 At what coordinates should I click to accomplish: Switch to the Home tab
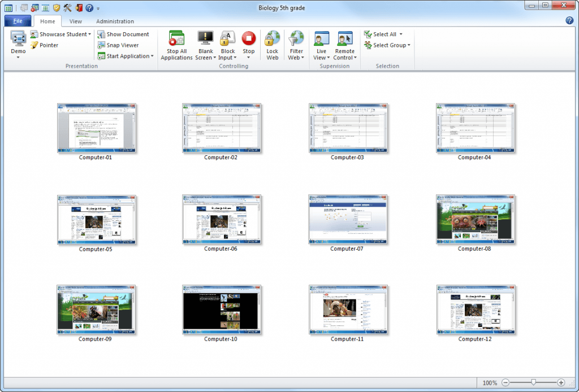click(x=47, y=21)
